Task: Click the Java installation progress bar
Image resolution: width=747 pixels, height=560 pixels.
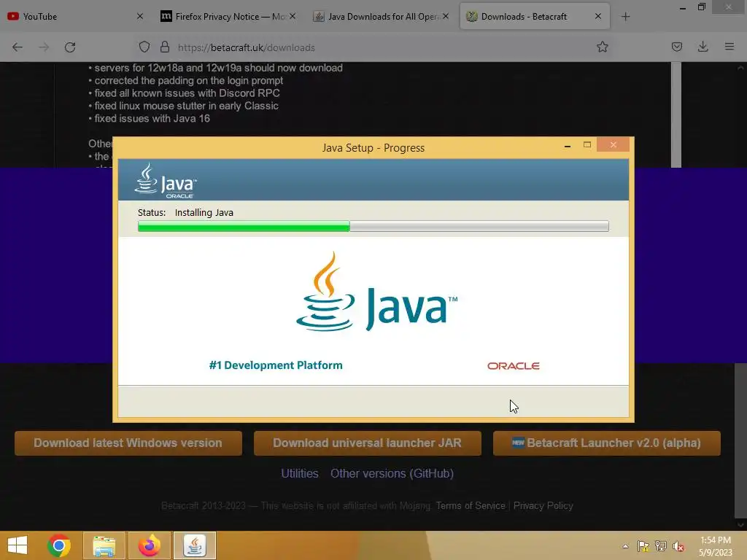Action: [x=373, y=226]
